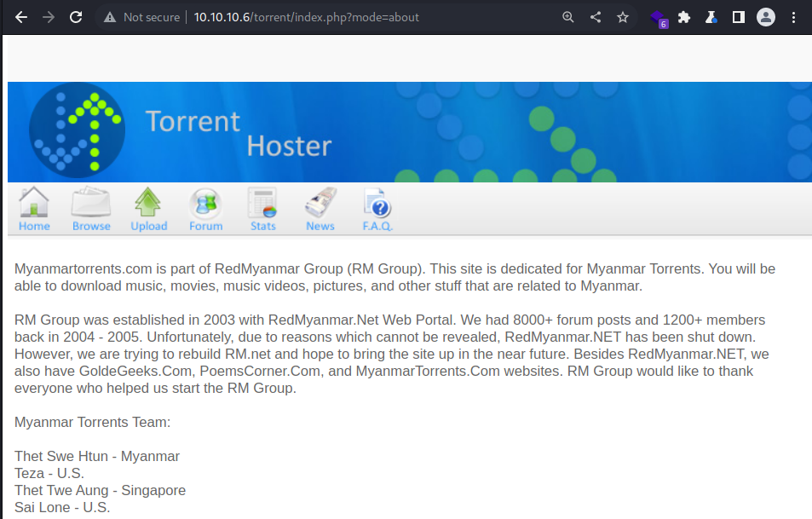Go to the Home link
The width and height of the screenshot is (812, 519).
pyautogui.click(x=34, y=226)
